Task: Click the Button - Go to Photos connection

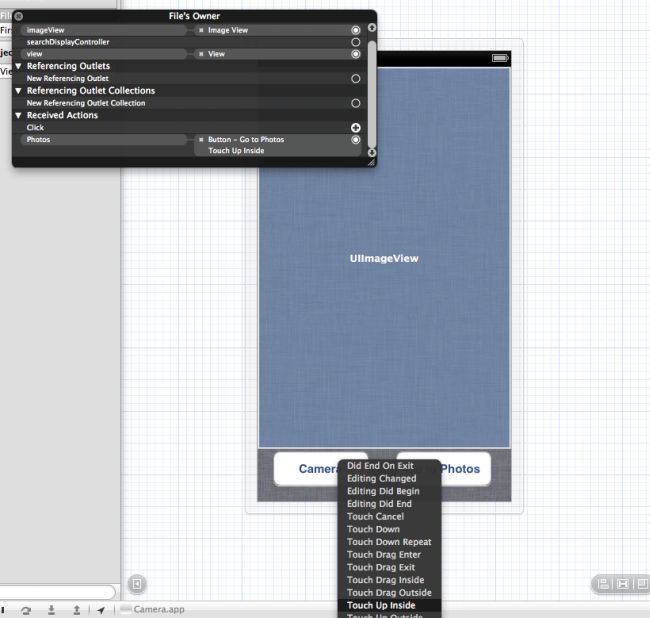Action: 246,140
